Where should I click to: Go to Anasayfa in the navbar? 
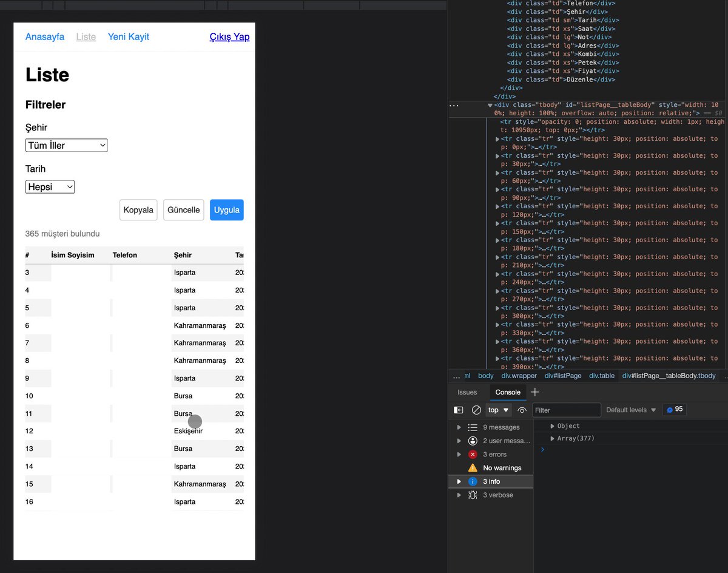click(45, 37)
